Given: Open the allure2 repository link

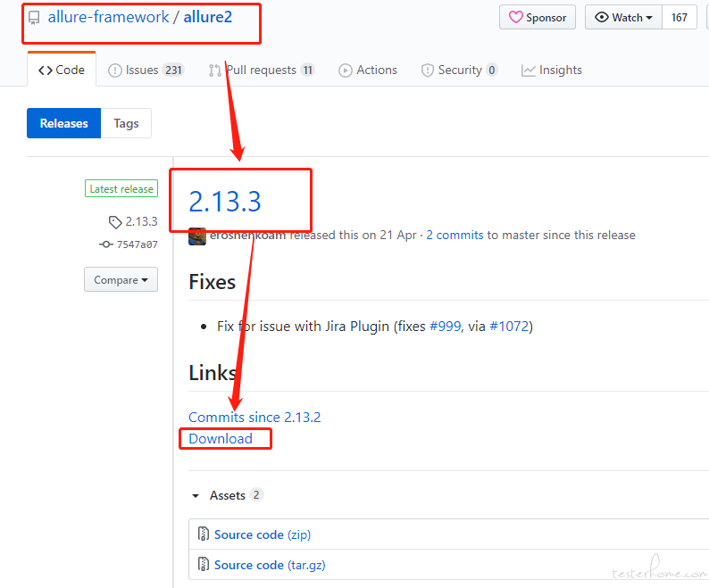Looking at the screenshot, I should click(x=207, y=17).
